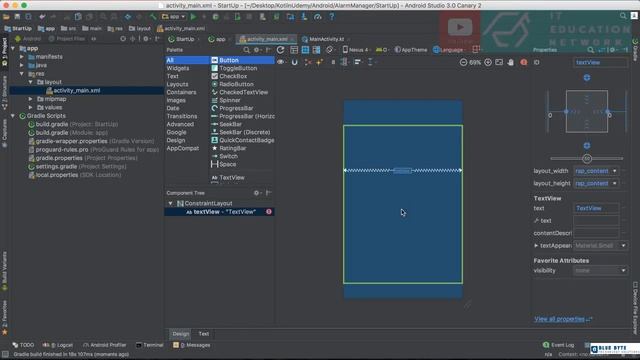The width and height of the screenshot is (640, 360).
Task: Toggle constraint visibility eye icon
Action: (281, 62)
